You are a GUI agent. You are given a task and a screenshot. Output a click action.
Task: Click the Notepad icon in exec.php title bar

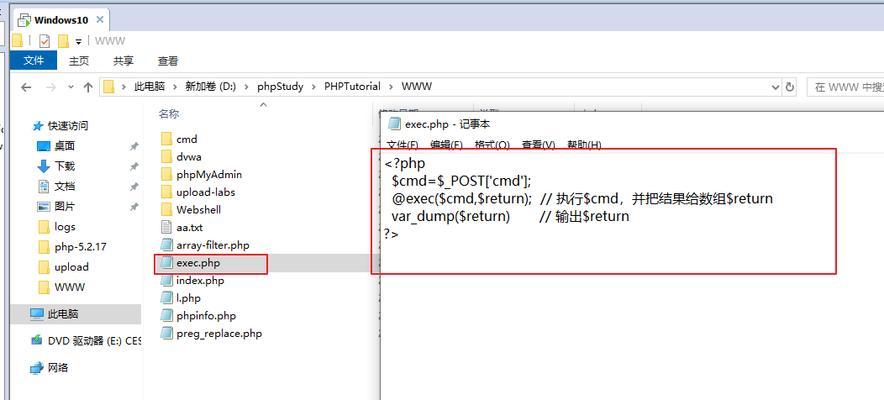[x=395, y=124]
